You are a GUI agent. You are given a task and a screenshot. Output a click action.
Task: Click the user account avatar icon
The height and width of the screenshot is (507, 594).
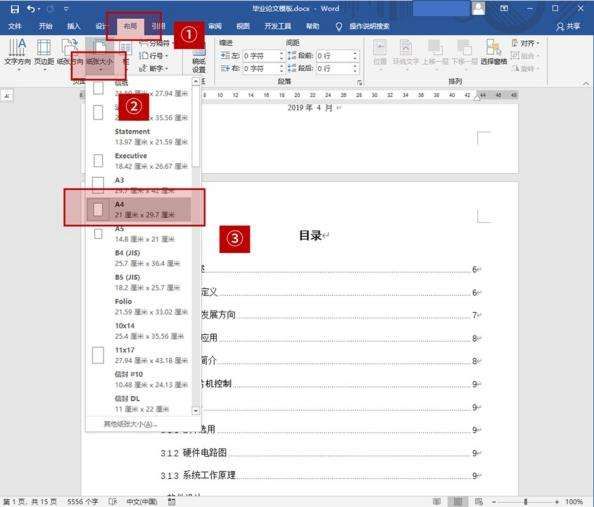click(x=478, y=8)
